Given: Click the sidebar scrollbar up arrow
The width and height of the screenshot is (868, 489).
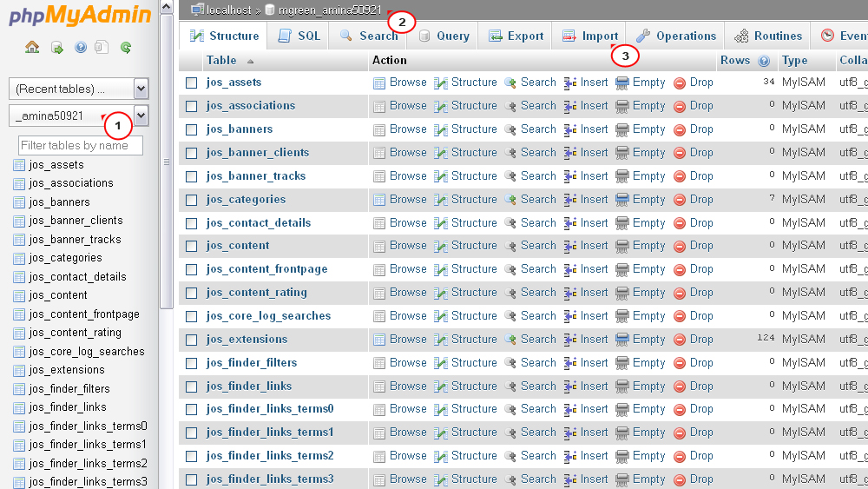Looking at the screenshot, I should [x=166, y=7].
